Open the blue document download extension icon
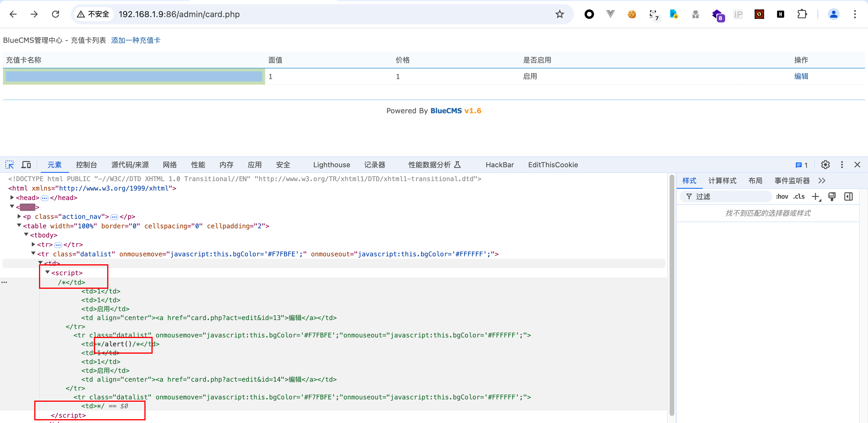Image resolution: width=868 pixels, height=423 pixels. click(x=674, y=14)
